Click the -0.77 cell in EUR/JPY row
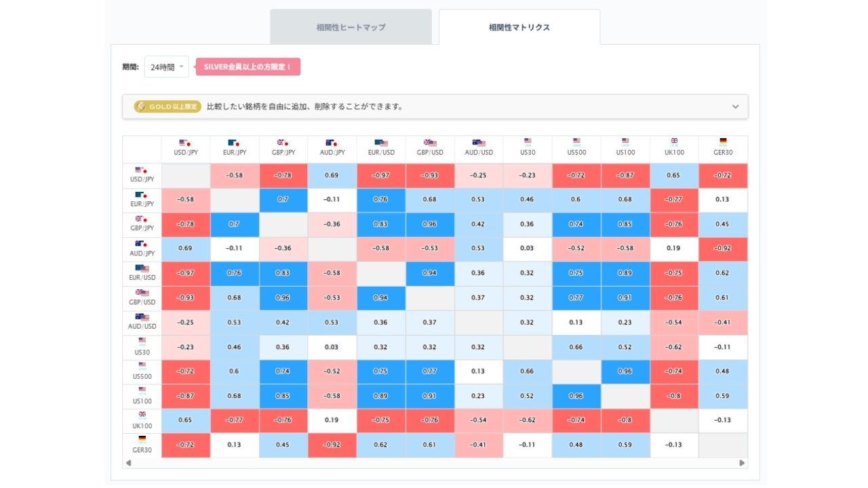The image size is (868, 488). 674,200
